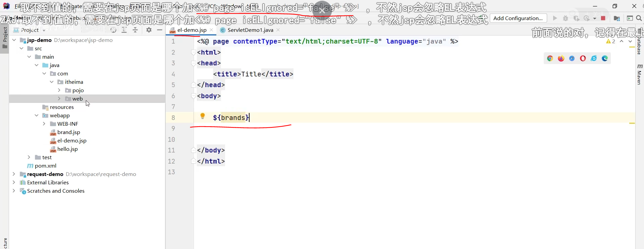644x249 pixels.
Task: Open the profiler options dropdown arrow
Action: coord(595,18)
